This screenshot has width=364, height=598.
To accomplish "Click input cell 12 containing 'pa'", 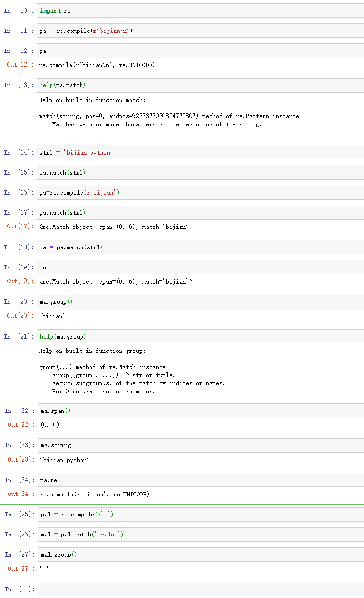I will [x=200, y=51].
